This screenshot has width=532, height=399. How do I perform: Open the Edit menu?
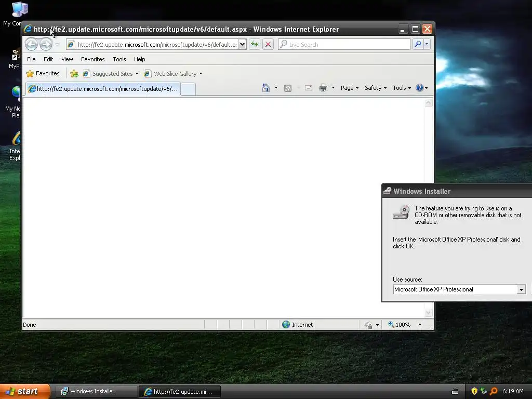click(x=48, y=59)
